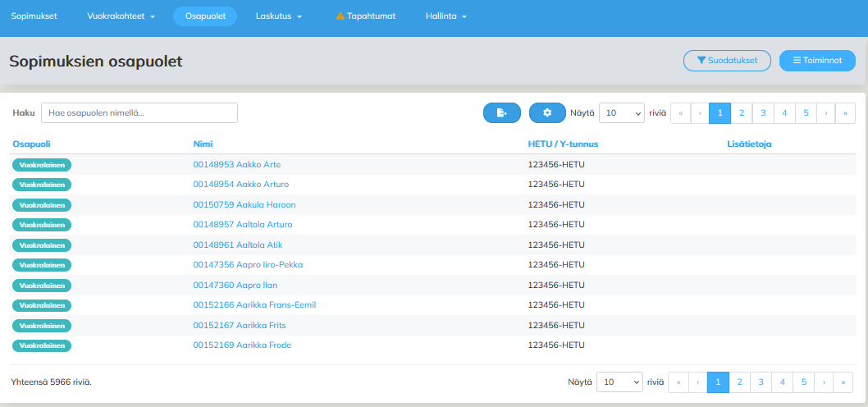Go to last page in top pagination
The image size is (868, 407).
point(845,113)
